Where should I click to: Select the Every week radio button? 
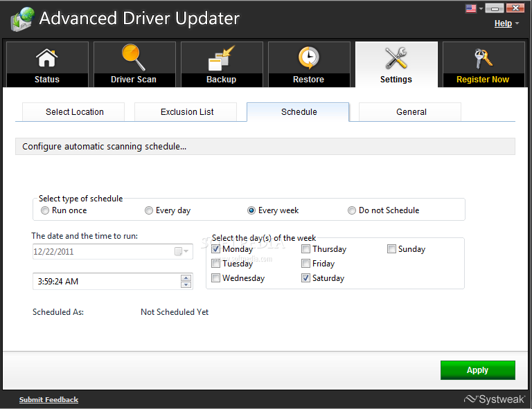251,210
